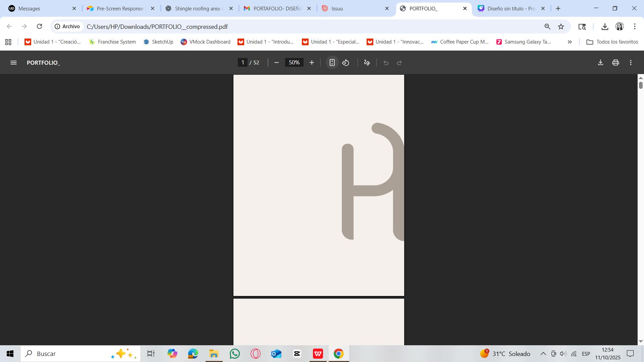Click the page number input field

[243, 63]
